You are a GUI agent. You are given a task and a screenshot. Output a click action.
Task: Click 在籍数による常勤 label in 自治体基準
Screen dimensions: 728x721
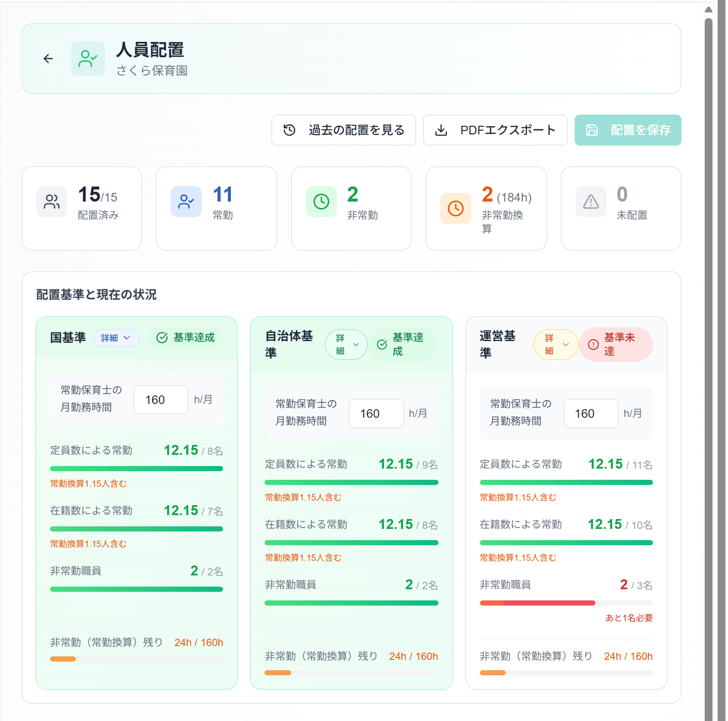pyautogui.click(x=306, y=525)
